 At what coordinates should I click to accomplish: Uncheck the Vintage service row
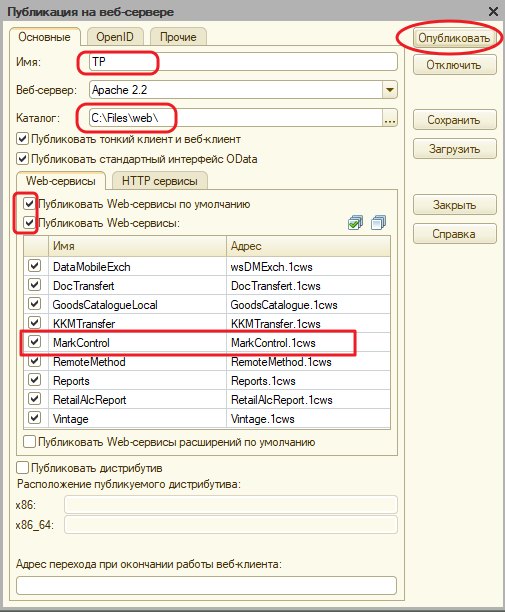click(x=35, y=418)
